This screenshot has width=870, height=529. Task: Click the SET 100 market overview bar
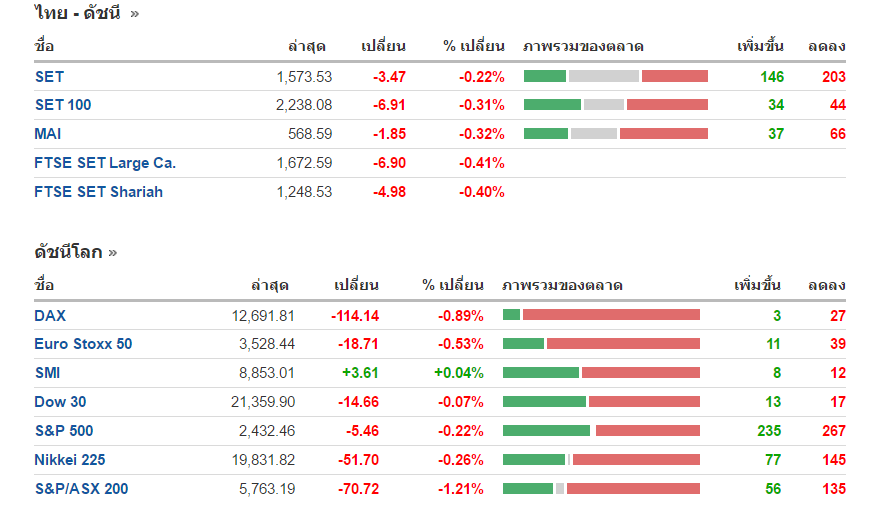tap(615, 105)
